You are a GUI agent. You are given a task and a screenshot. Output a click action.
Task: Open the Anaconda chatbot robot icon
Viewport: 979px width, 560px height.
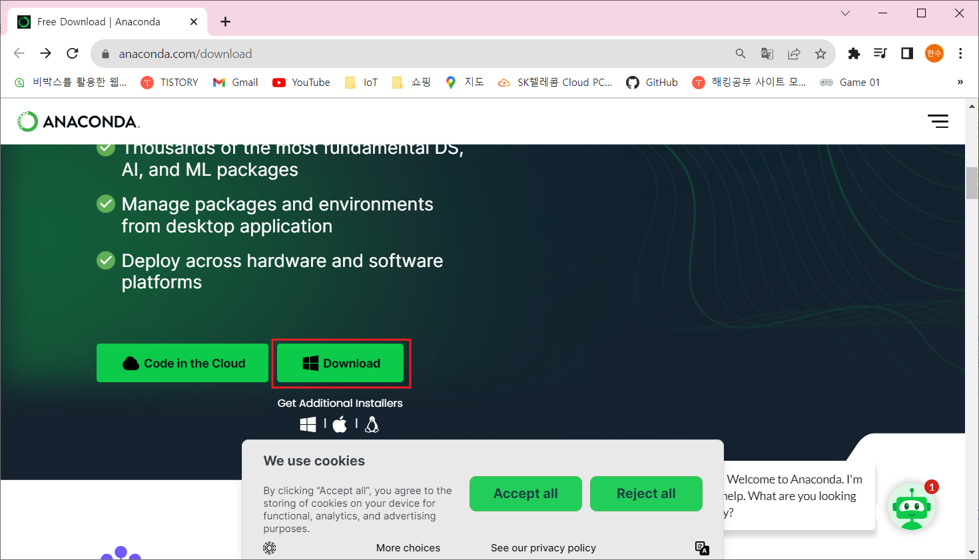point(912,507)
